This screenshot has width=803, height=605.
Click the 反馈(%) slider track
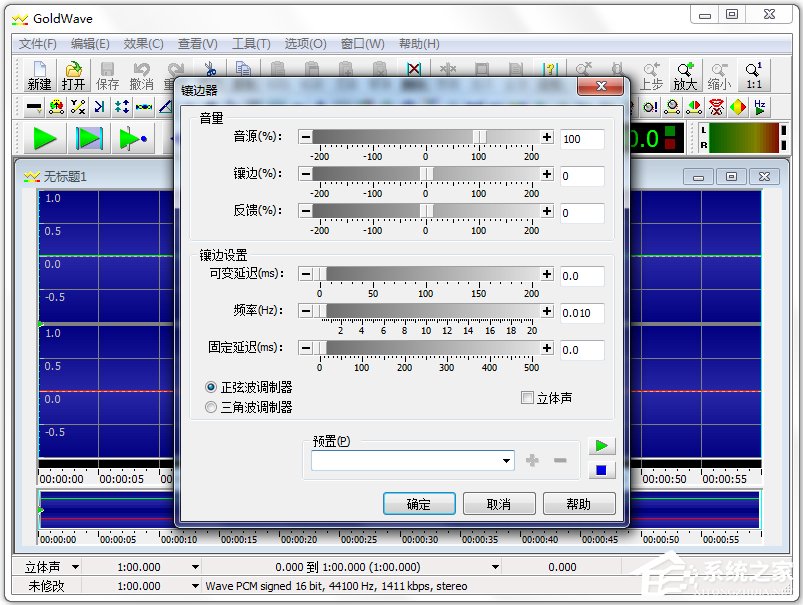(426, 211)
